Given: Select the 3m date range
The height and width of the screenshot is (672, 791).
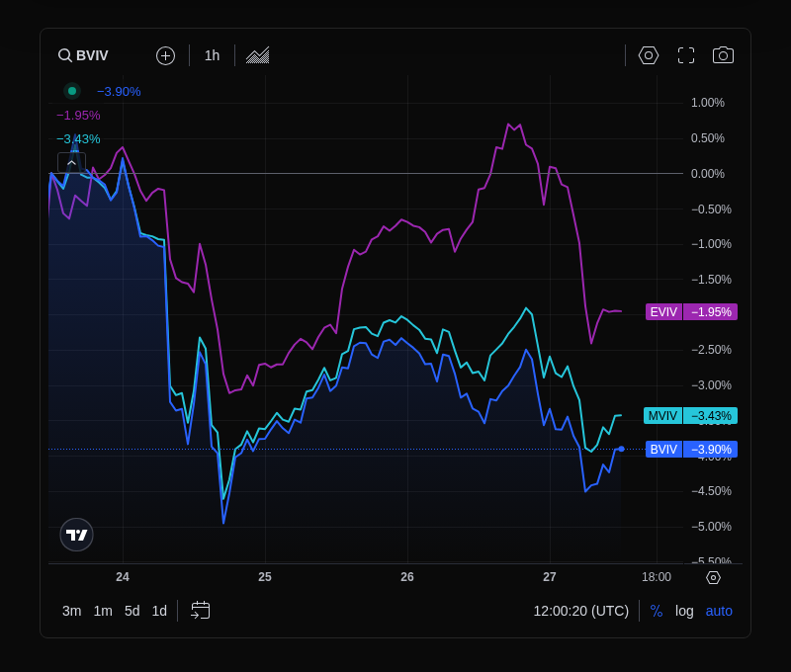Looking at the screenshot, I should (71, 611).
